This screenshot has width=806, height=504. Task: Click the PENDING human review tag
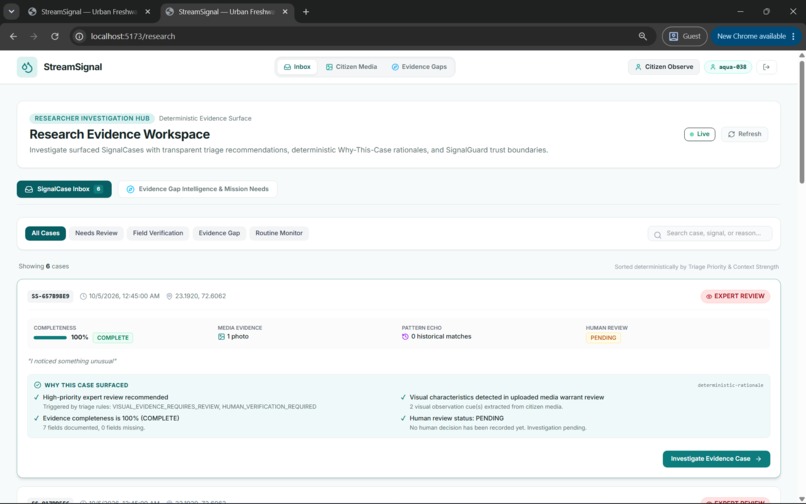pos(603,338)
